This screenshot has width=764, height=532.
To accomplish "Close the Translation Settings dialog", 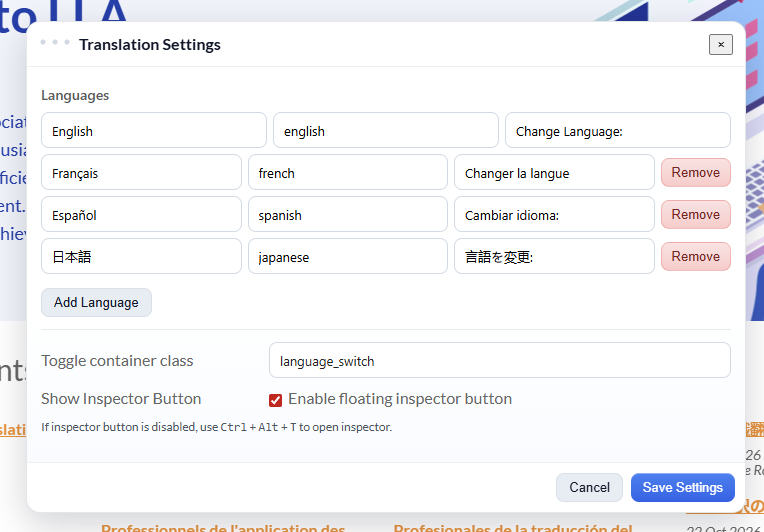I will [720, 44].
